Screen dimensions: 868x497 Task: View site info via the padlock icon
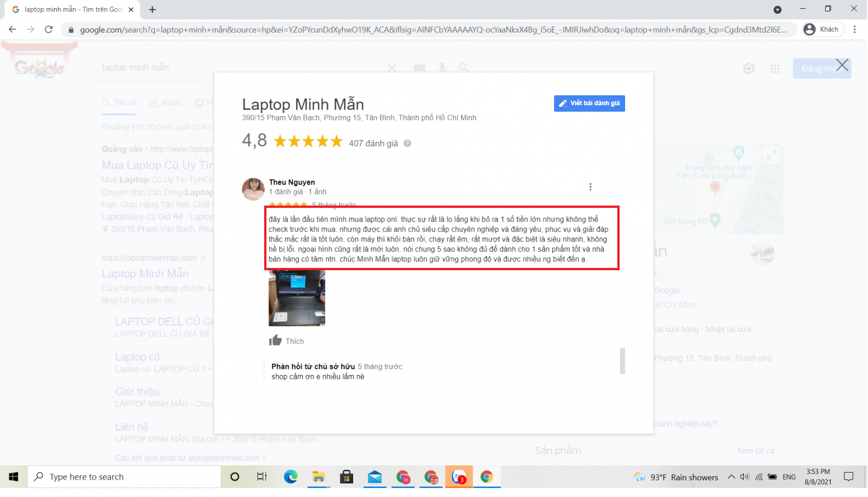coord(71,30)
